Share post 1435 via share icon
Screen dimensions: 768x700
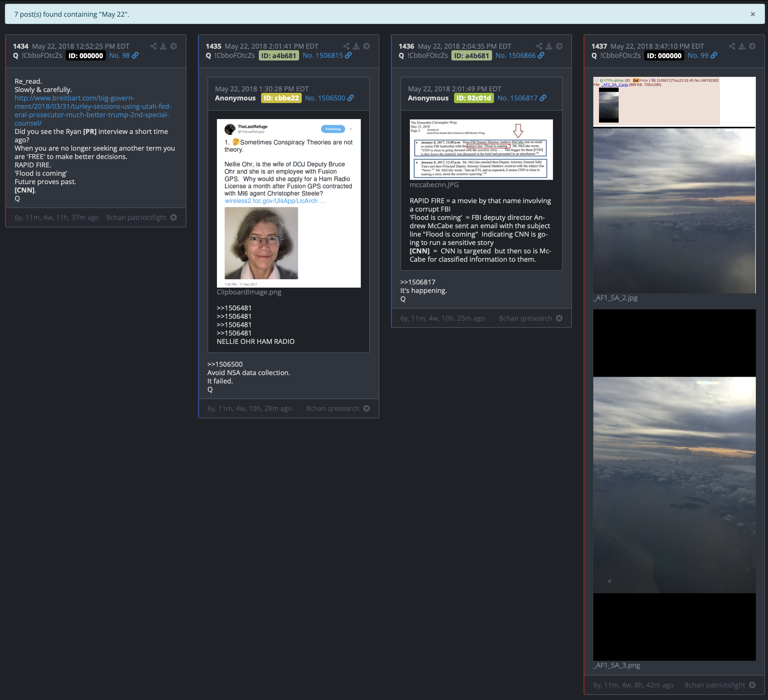click(346, 46)
